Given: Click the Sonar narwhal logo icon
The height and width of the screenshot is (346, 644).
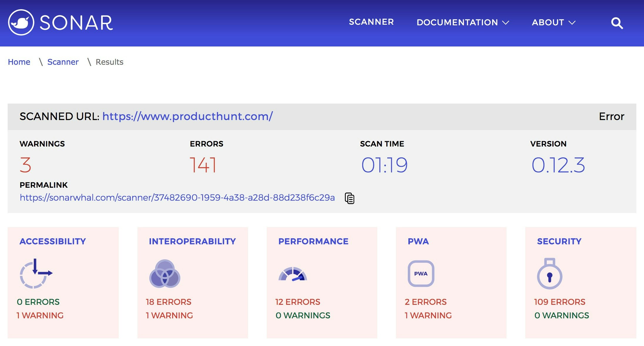Looking at the screenshot, I should pyautogui.click(x=21, y=22).
